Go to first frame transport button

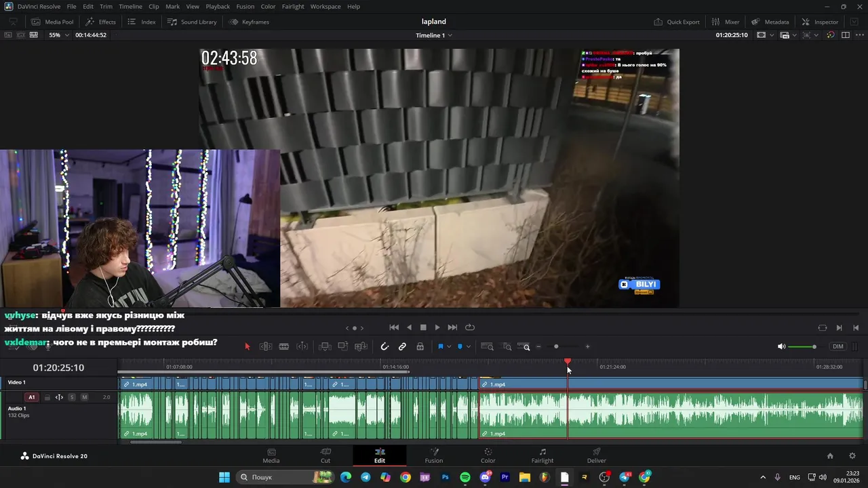[x=394, y=327]
